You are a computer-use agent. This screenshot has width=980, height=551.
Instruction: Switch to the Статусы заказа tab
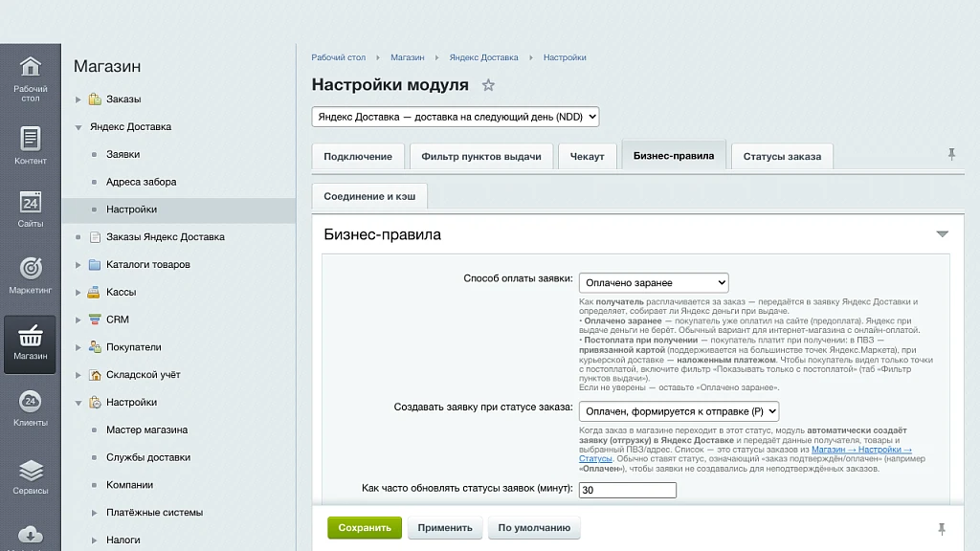[x=782, y=156]
